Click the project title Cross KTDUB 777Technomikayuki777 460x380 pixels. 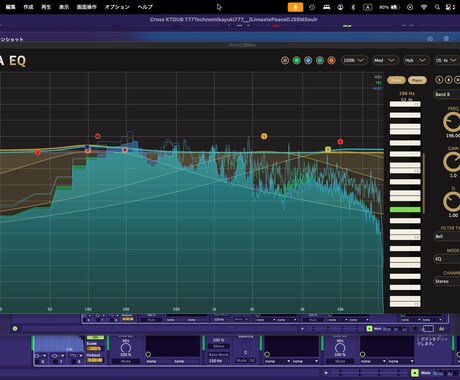233,19
